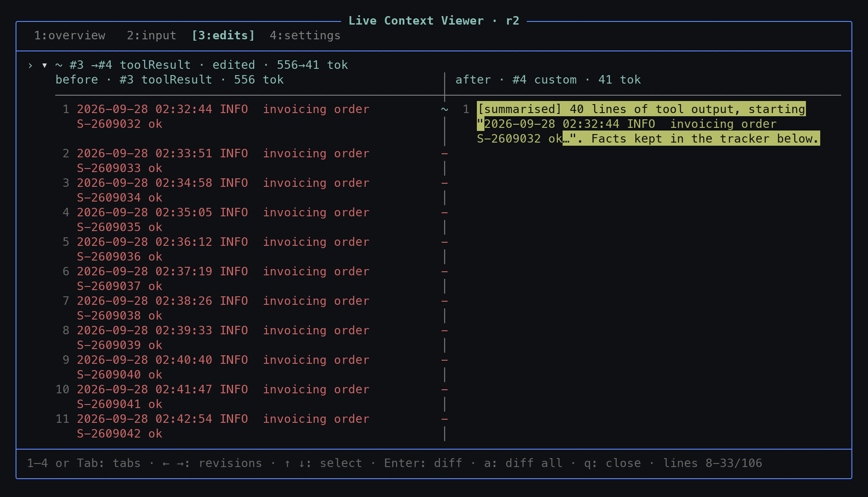Viewport: 868px width, 497px height.
Task: Collapse the #3→#4 toolResult edit entry
Action: pyautogui.click(x=45, y=65)
